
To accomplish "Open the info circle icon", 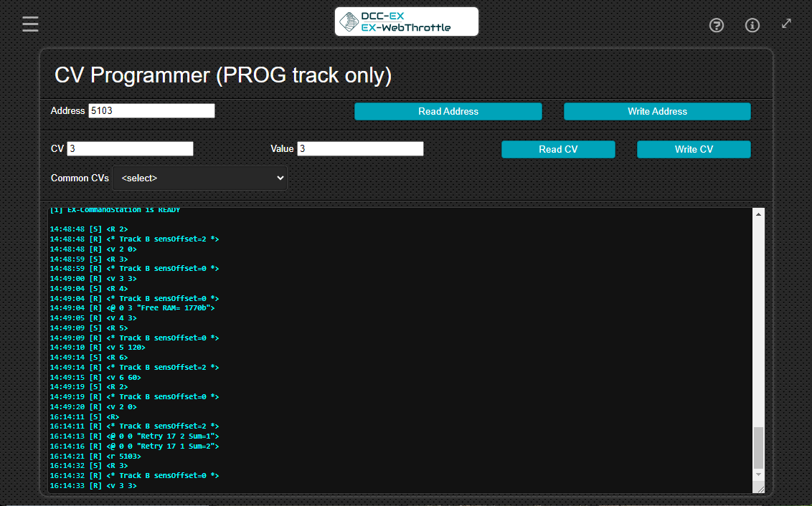I will (752, 26).
